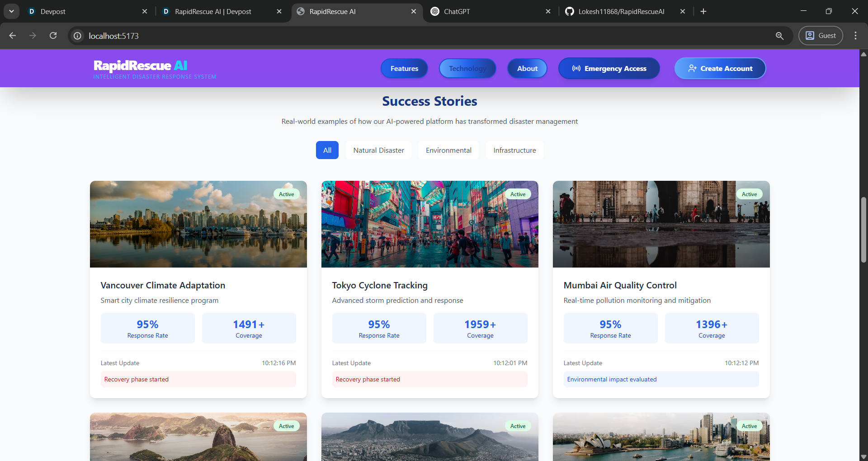Close the RapidRescue AI | Devpost tab
Viewport: 868px width, 461px height.
[x=279, y=11]
